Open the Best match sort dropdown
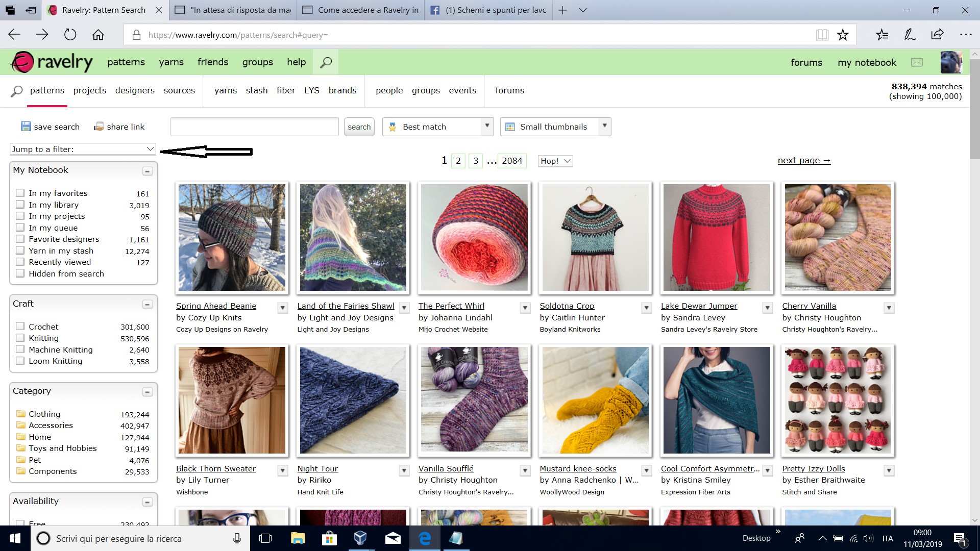Viewport: 980px width, 551px height. tap(437, 127)
